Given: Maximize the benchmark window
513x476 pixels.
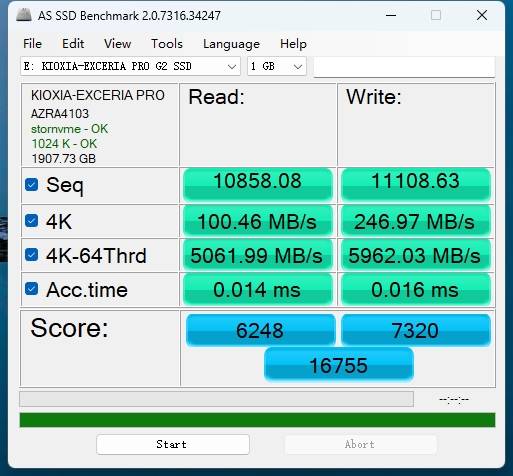Looking at the screenshot, I should tap(436, 15).
